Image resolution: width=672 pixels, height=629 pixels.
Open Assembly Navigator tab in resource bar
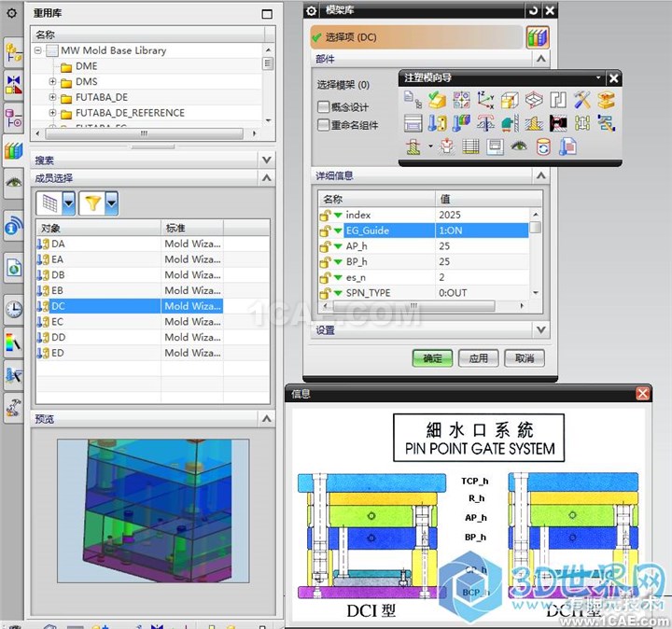13,52
